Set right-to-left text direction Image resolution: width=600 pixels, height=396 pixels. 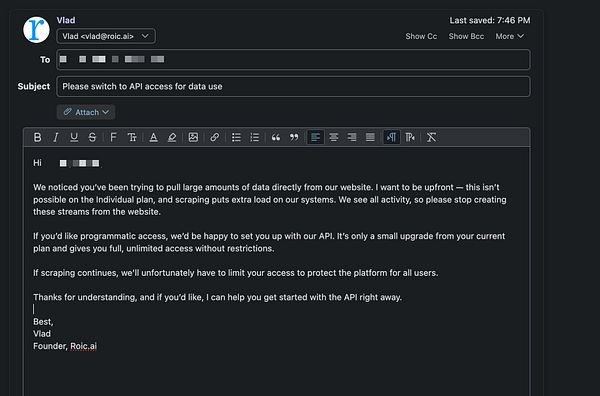[x=410, y=137]
